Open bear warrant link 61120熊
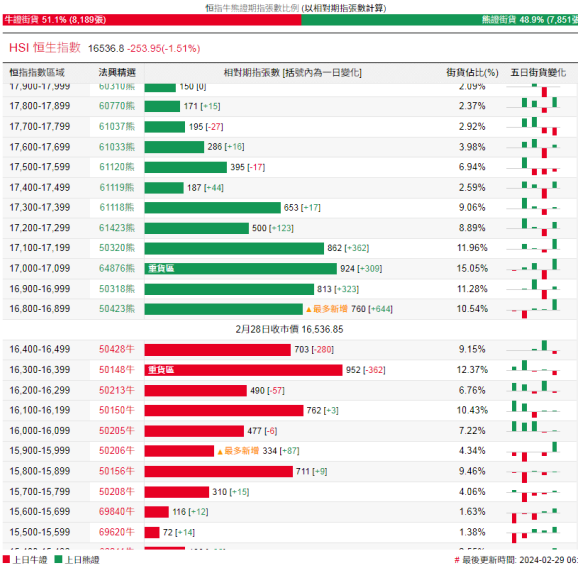 [117, 167]
